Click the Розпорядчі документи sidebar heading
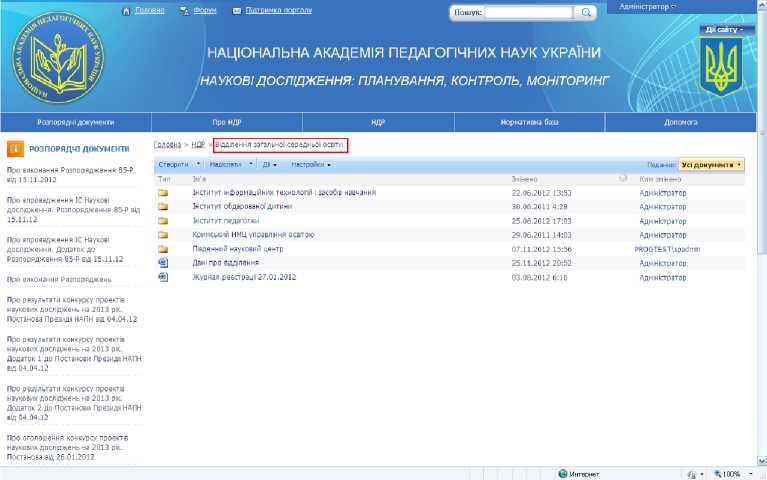 [x=79, y=149]
